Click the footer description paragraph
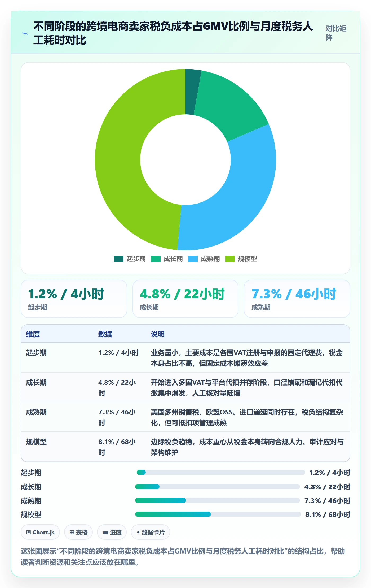 pyautogui.click(x=183, y=557)
